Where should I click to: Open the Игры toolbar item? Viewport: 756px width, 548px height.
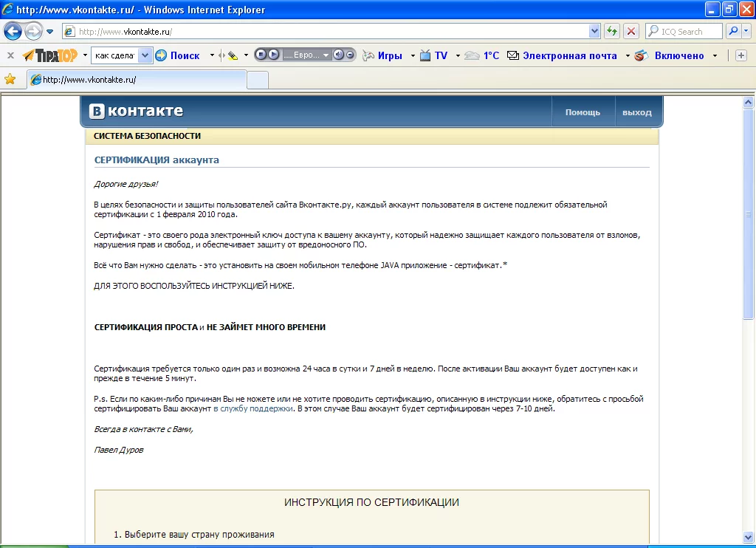(x=383, y=55)
